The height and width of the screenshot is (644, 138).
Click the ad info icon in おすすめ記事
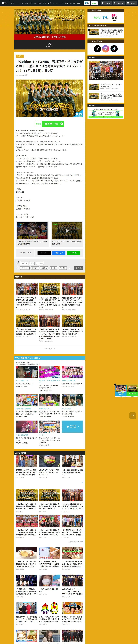pos(82,482)
